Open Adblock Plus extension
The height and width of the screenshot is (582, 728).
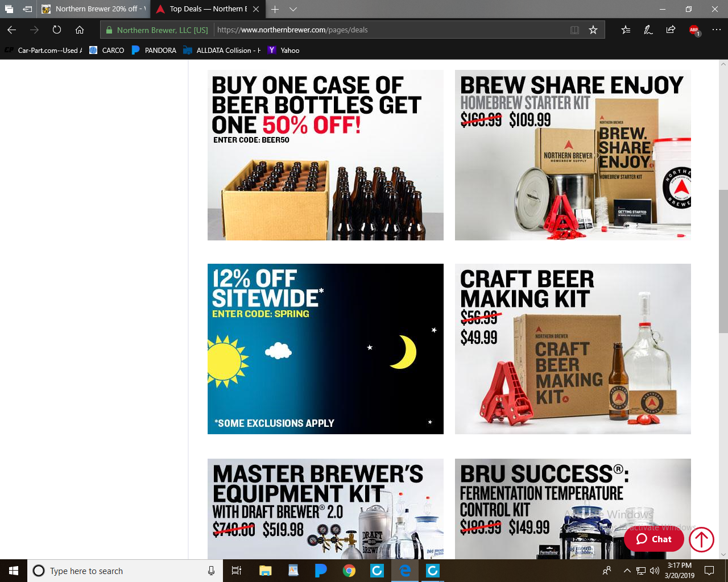click(694, 30)
